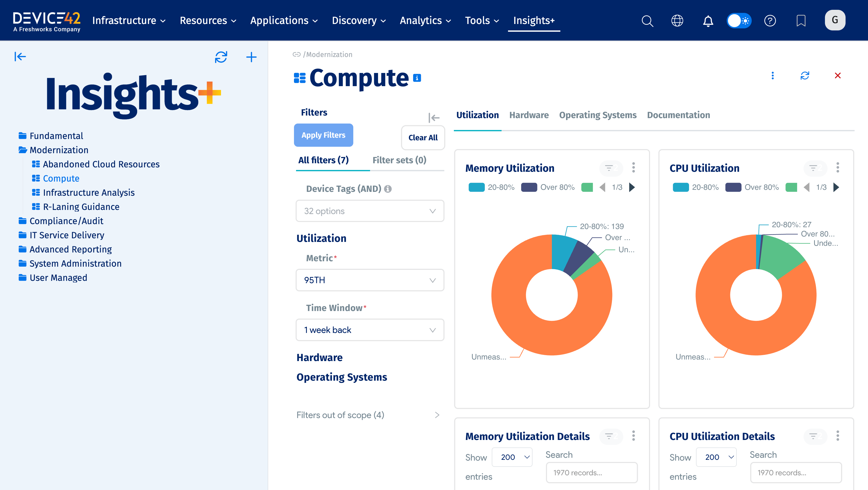
Task: Add new item with plus icon
Action: point(251,57)
